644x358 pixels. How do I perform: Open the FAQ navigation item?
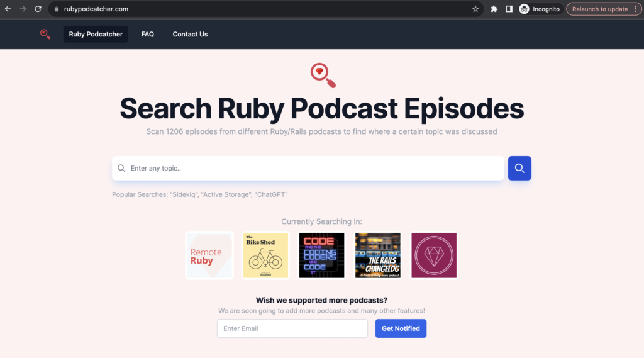148,34
